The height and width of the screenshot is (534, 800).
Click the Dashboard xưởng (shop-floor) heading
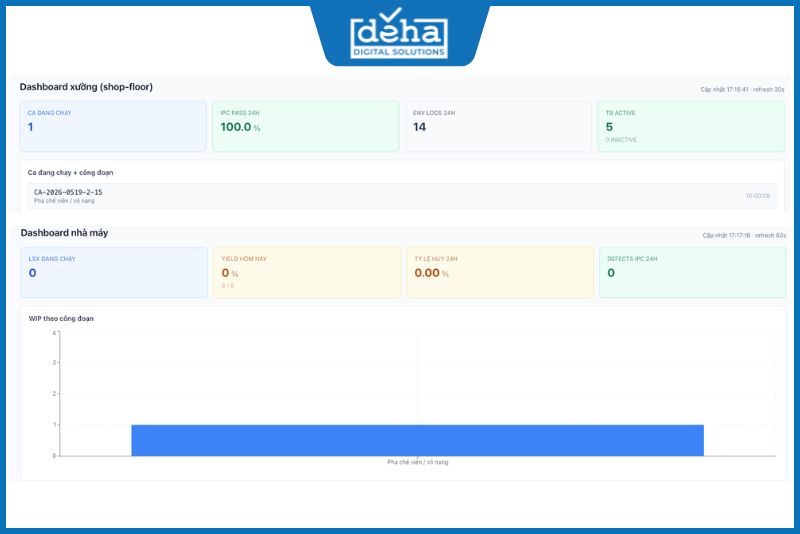86,87
